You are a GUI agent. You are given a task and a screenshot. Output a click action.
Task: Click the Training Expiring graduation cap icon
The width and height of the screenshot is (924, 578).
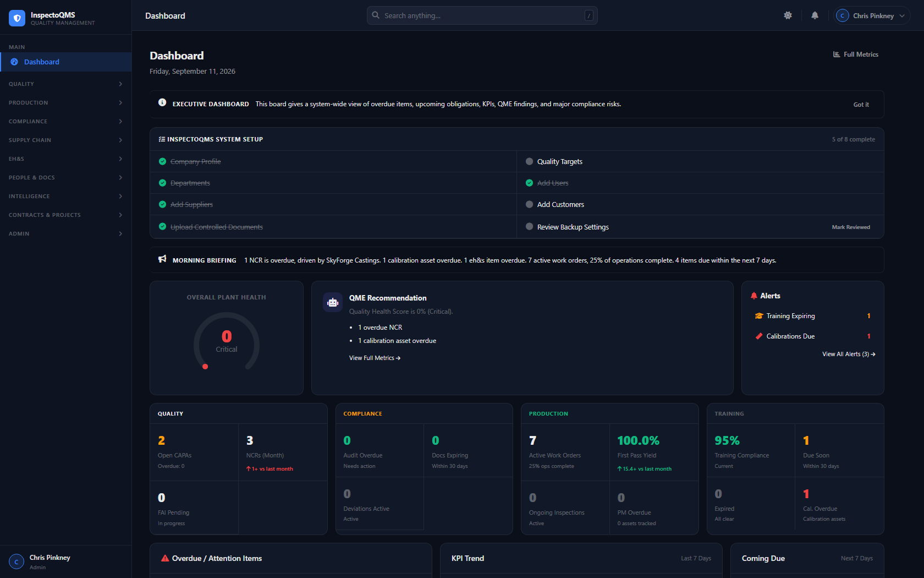[x=759, y=316]
